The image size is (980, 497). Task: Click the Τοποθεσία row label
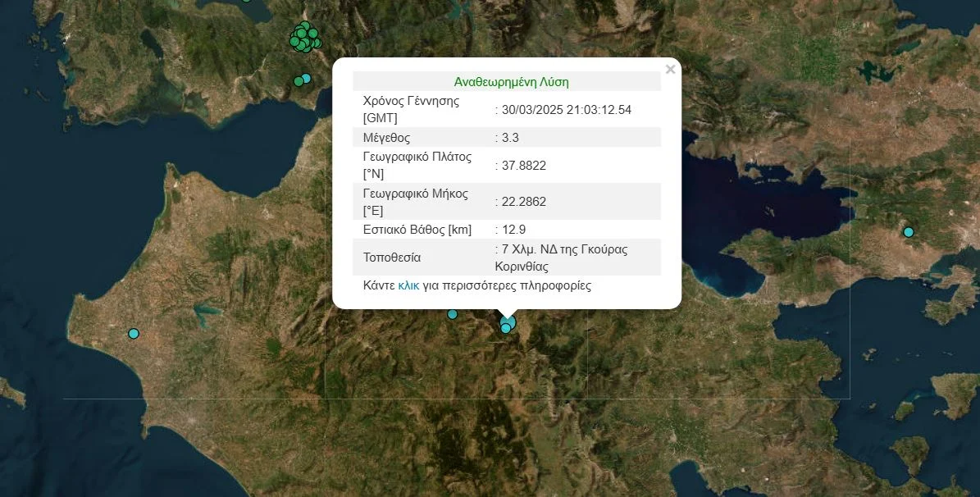(391, 258)
